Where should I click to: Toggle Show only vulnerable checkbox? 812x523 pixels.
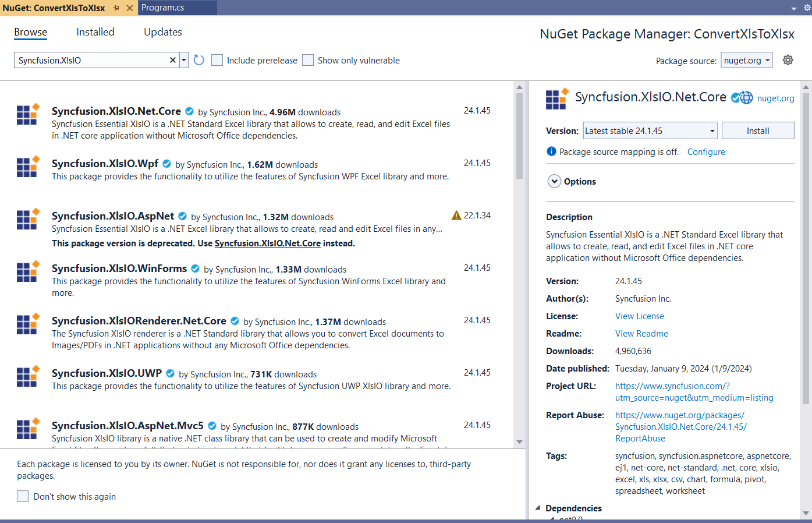(x=308, y=60)
